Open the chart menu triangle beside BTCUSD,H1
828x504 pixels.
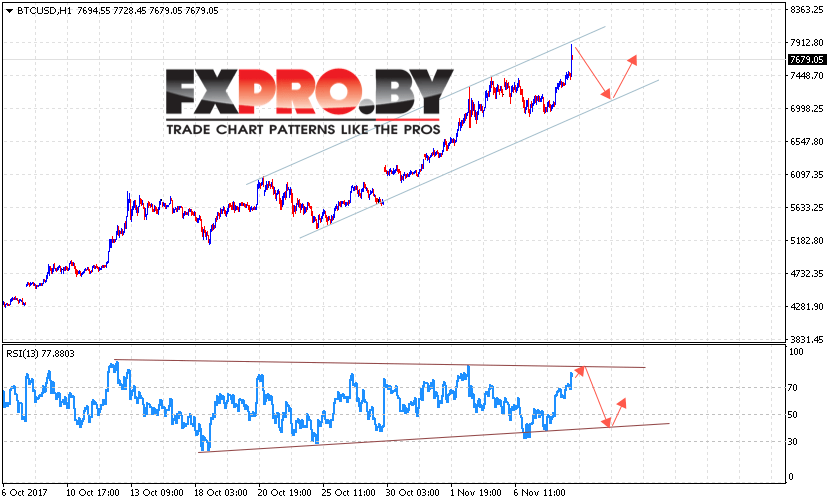point(9,11)
